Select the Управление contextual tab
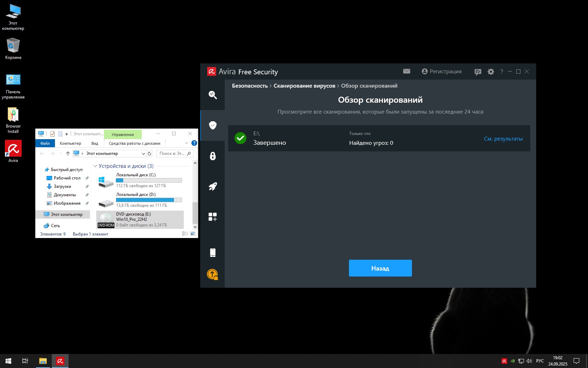Viewport: 588px width, 368px height. pos(123,135)
